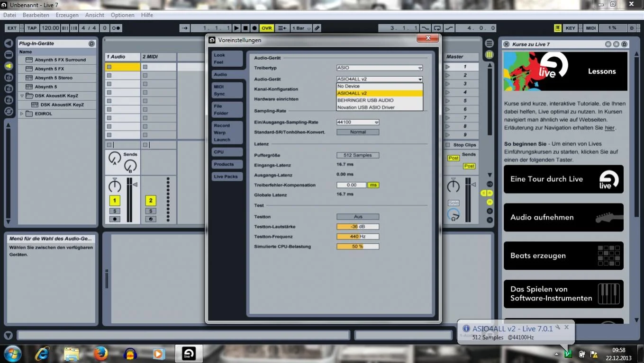
Task: Go to lessons home page icon
Action: 624,44
